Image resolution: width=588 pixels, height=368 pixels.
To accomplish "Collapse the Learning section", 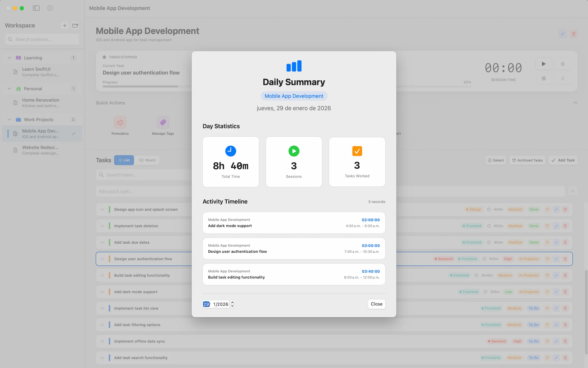I will point(9,58).
